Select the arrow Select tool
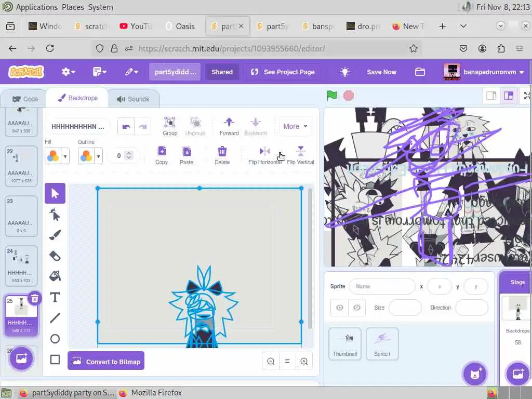 click(55, 193)
